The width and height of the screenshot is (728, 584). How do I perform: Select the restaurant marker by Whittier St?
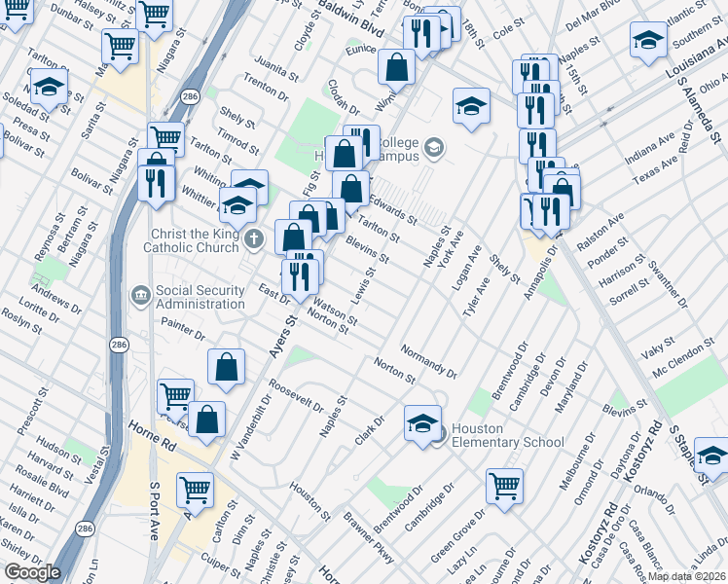pos(157,183)
